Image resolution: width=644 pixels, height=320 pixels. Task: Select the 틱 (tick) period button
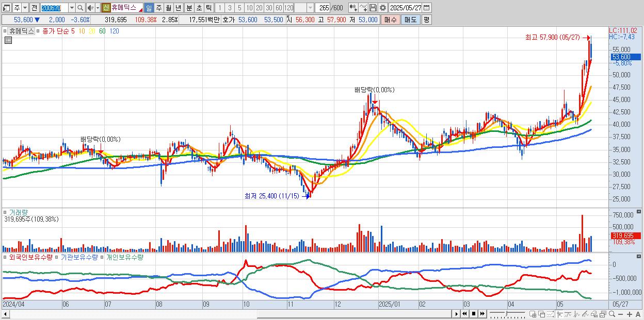[208, 8]
